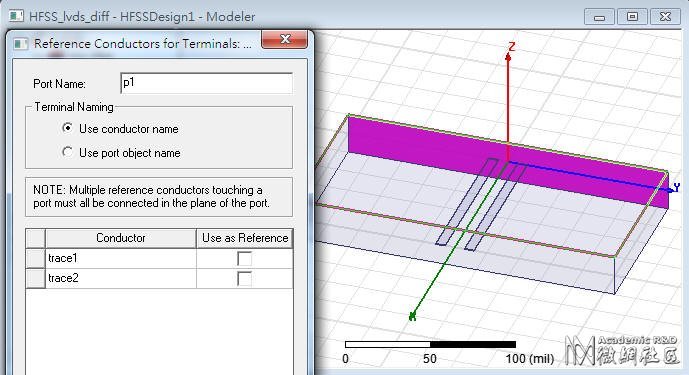The image size is (689, 375).
Task: Click the Use as Reference column header
Action: [x=245, y=238]
